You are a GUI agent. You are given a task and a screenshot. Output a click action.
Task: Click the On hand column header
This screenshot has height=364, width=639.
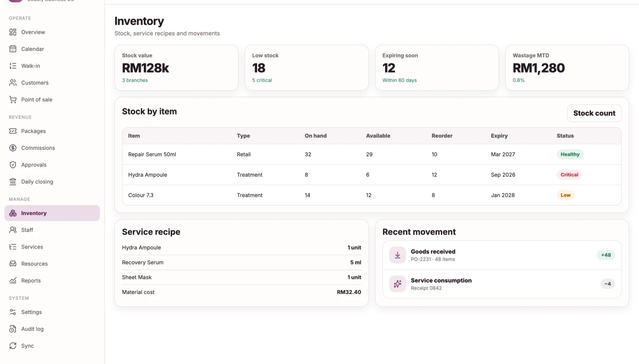[316, 136]
